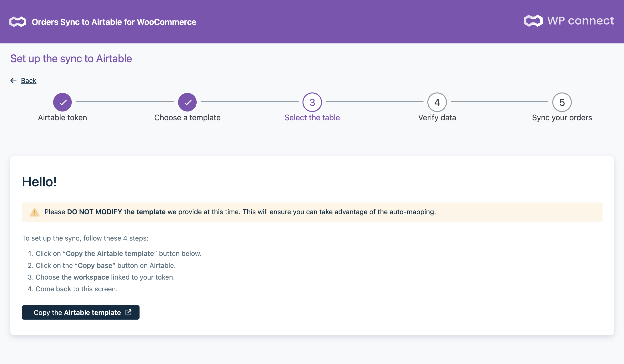Click the left back arrow icon
Image resolution: width=624 pixels, height=364 pixels.
[x=13, y=81]
